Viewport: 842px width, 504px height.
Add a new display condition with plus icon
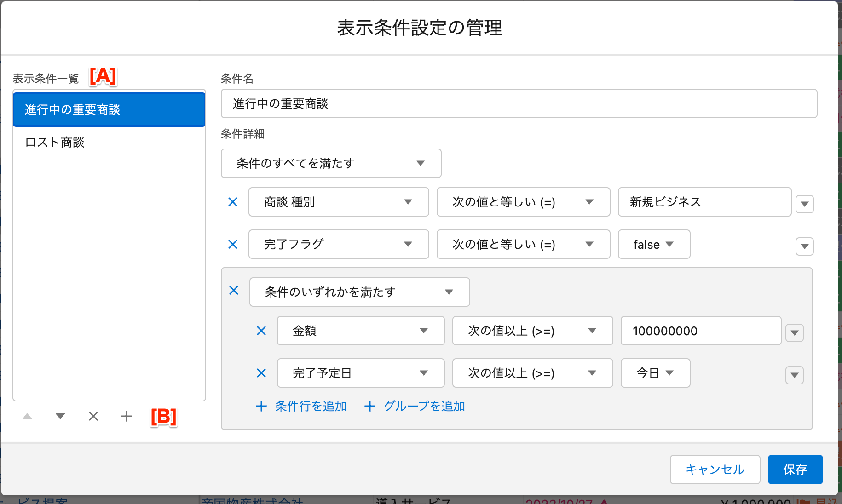pyautogui.click(x=127, y=416)
